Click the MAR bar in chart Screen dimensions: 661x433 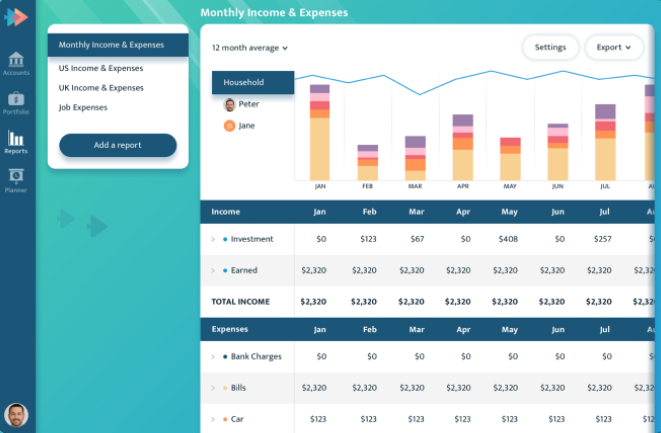pos(415,158)
